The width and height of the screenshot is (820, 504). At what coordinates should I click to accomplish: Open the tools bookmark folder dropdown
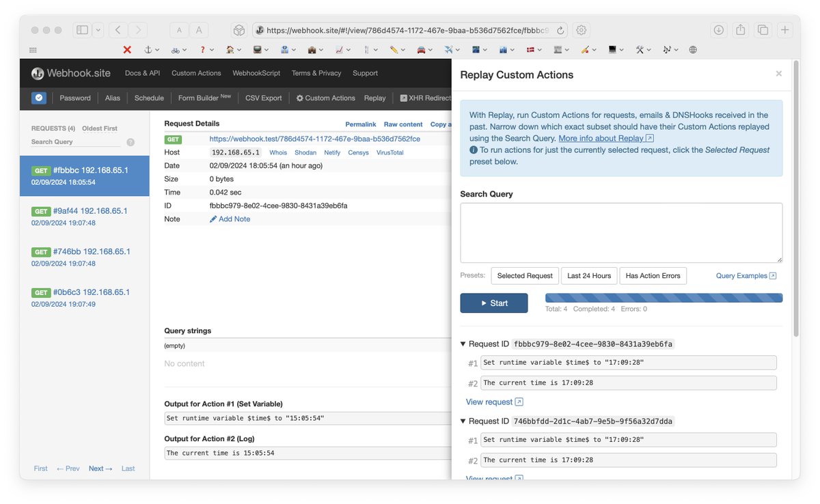[643, 50]
